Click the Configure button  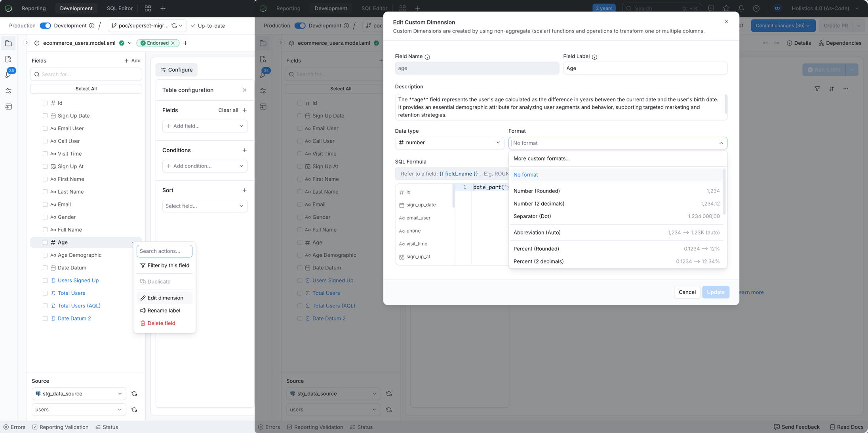(x=177, y=70)
